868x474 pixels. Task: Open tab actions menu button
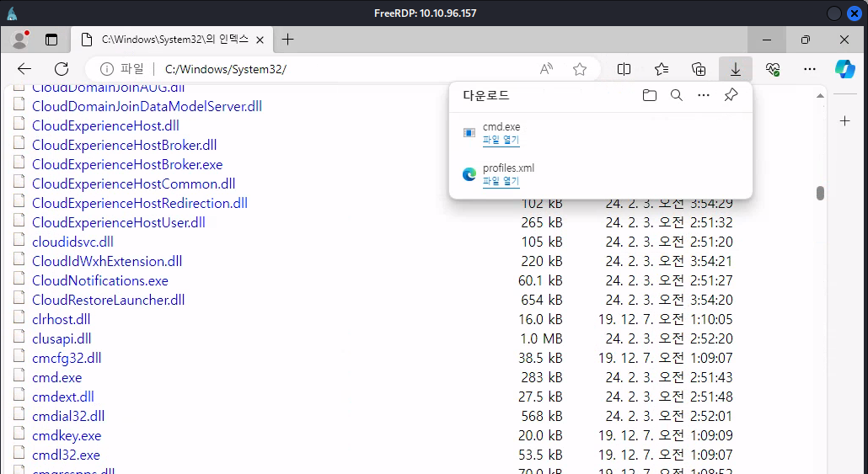click(51, 40)
